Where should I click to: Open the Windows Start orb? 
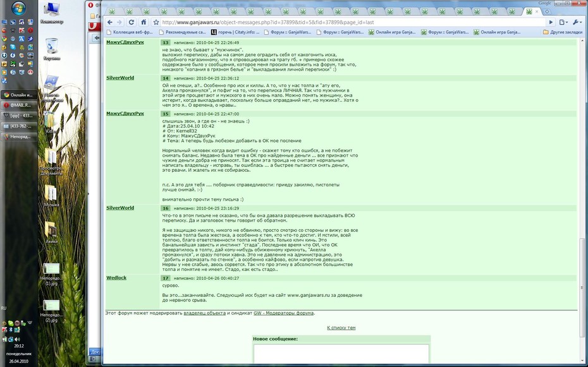(x=18, y=8)
